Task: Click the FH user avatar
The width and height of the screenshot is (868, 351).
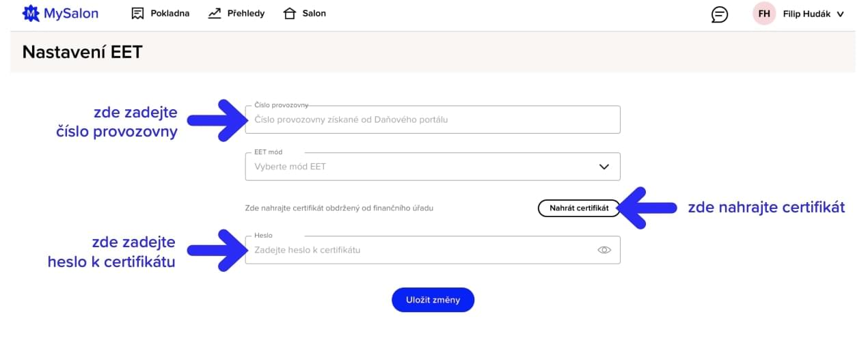Action: click(763, 14)
